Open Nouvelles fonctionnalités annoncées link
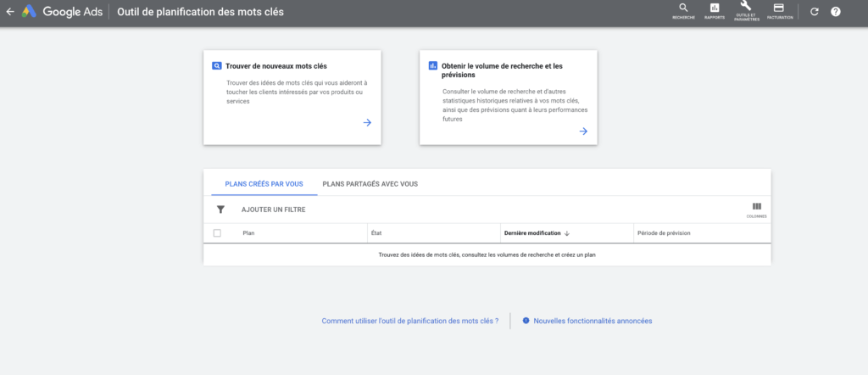The width and height of the screenshot is (868, 375). pos(593,321)
